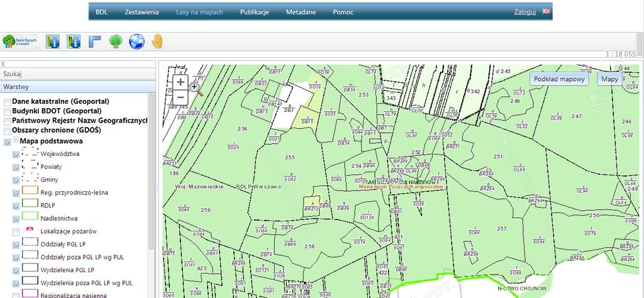Viewport: 644px width, 298px height.
Task: Click the map scale value 1 : 18 055
Action: coord(621,54)
